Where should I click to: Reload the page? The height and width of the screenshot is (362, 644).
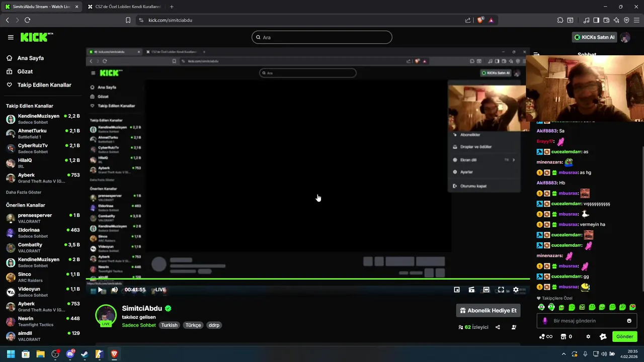point(27,20)
